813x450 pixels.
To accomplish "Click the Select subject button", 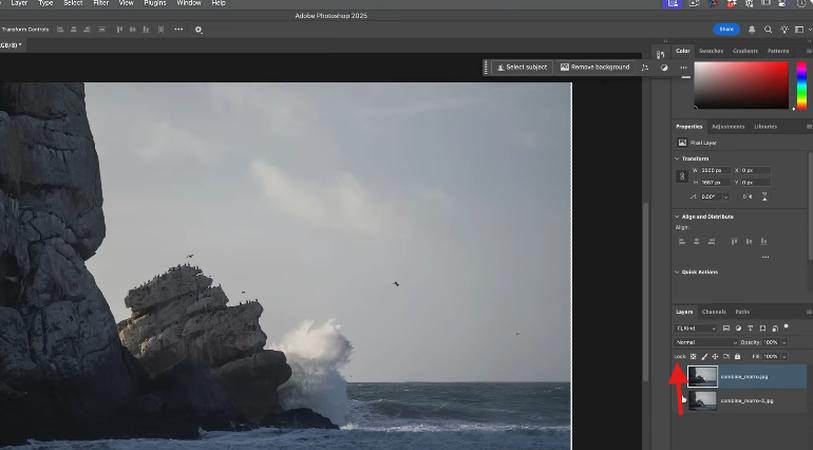I will click(522, 67).
